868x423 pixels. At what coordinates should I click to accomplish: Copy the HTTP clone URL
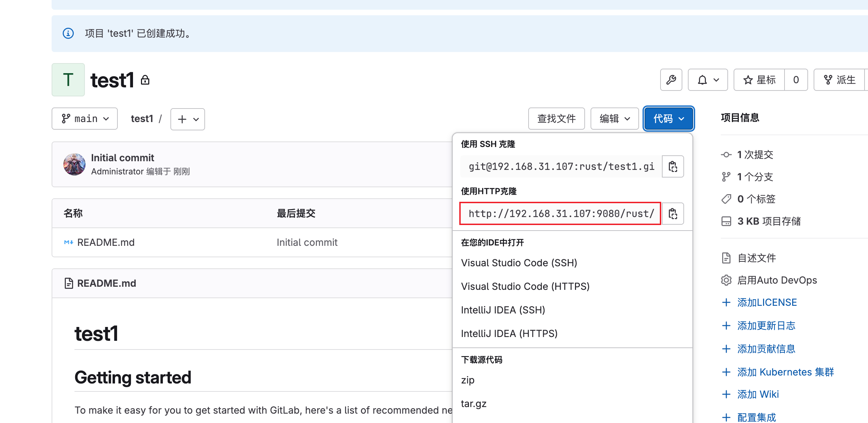(x=673, y=214)
